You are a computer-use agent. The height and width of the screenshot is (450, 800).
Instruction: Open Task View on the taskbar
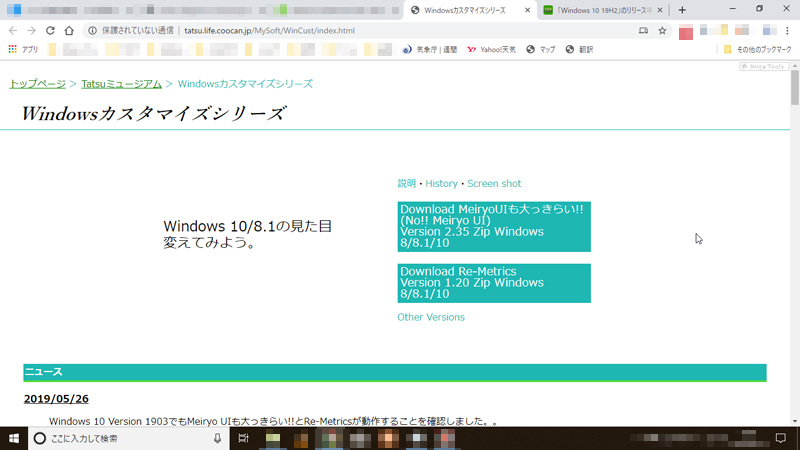click(243, 438)
